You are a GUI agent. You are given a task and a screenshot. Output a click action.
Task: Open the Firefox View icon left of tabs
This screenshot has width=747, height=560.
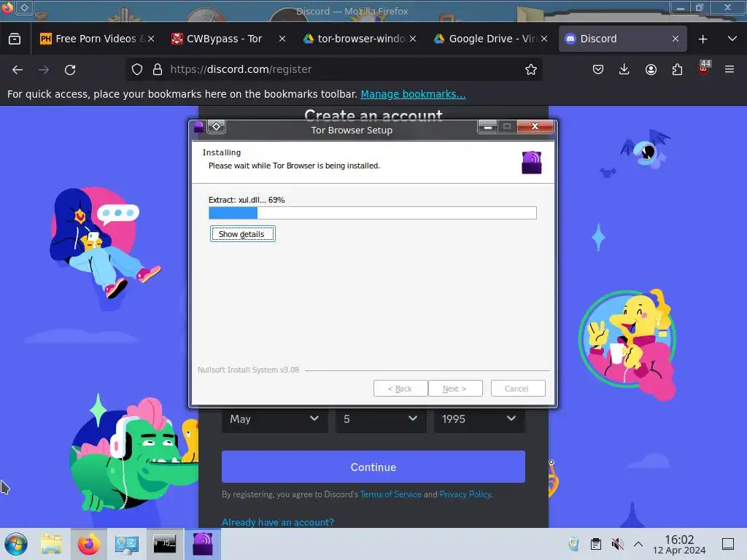click(15, 39)
